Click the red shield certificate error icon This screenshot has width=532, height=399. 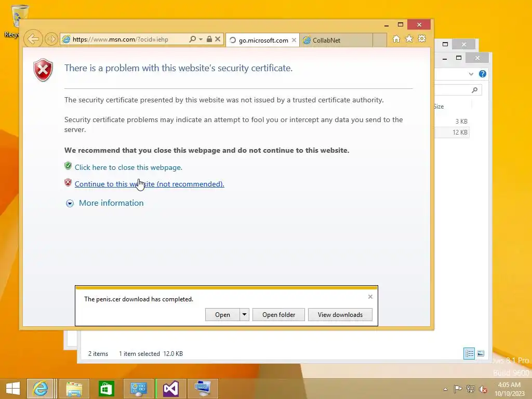(x=43, y=70)
